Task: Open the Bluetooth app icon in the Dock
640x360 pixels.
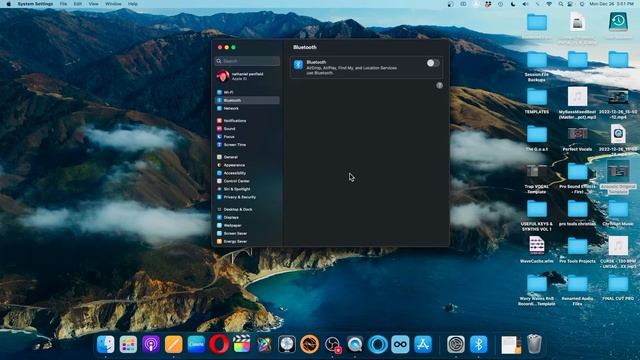Action: (x=478, y=344)
